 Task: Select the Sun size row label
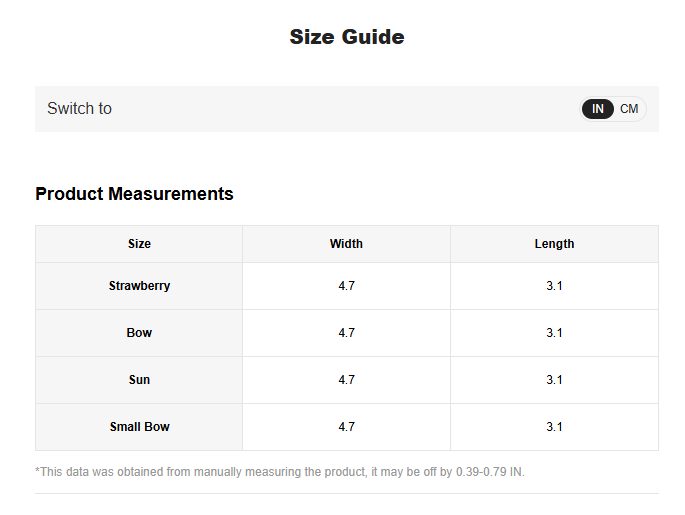(139, 380)
